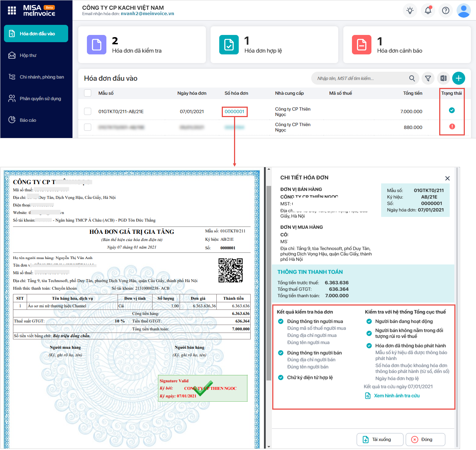Export invoice list to Excel
The image size is (476, 450).
coord(443,78)
